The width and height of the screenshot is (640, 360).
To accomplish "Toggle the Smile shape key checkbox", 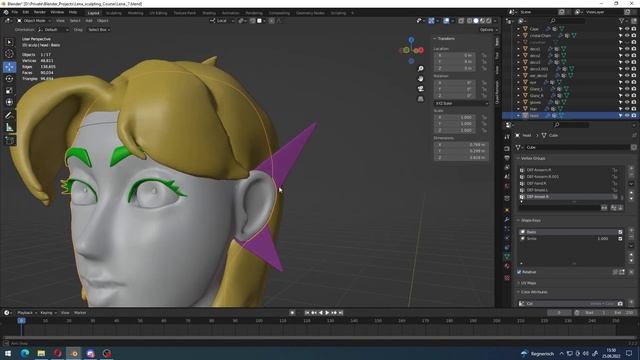I will (x=620, y=238).
